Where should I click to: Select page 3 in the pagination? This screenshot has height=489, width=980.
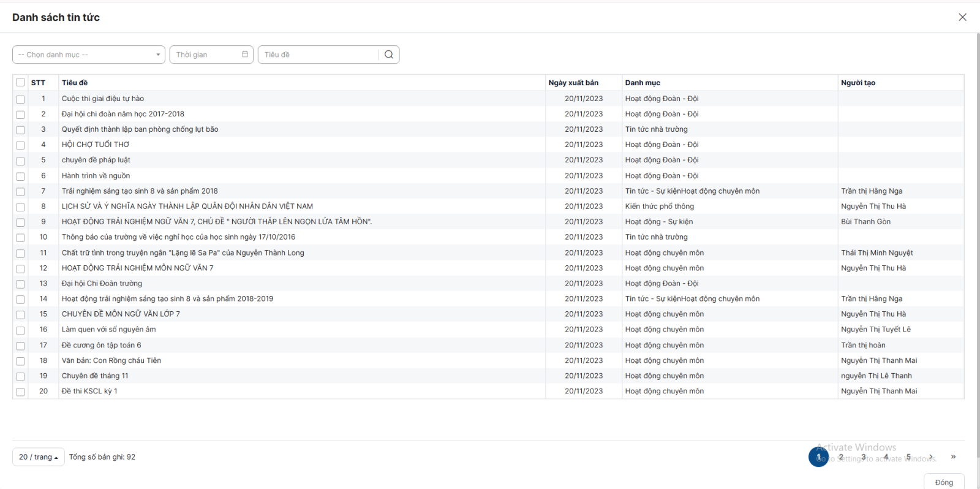click(x=864, y=457)
